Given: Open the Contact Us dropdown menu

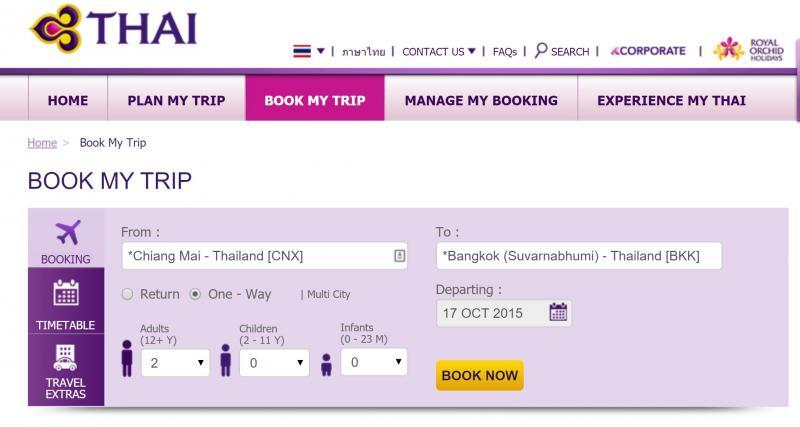Looking at the screenshot, I should pyautogui.click(x=439, y=52).
